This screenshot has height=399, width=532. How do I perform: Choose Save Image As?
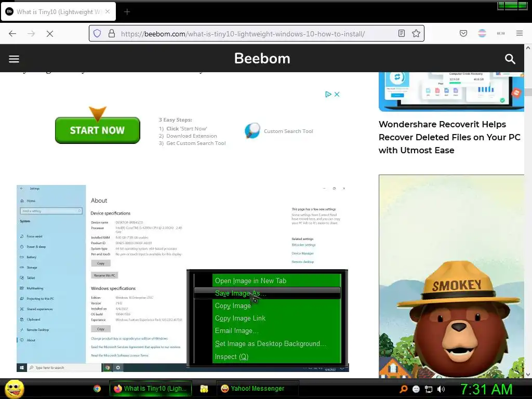(267, 293)
